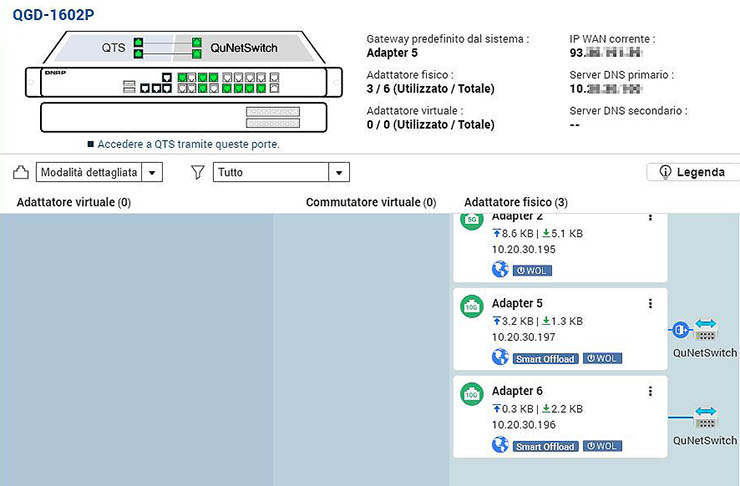The height and width of the screenshot is (486, 740).
Task: Toggle Smart Offload badge on Adapter 5
Action: pyautogui.click(x=545, y=358)
